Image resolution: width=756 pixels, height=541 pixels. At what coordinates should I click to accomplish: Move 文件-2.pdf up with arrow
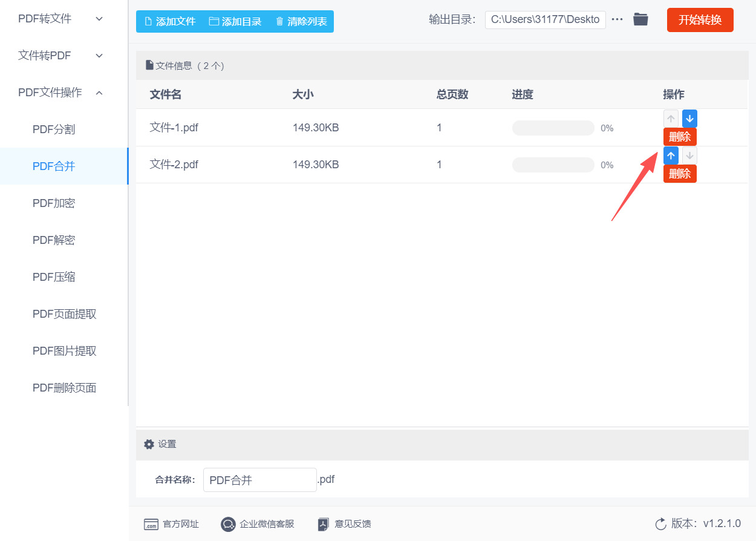[x=671, y=156]
